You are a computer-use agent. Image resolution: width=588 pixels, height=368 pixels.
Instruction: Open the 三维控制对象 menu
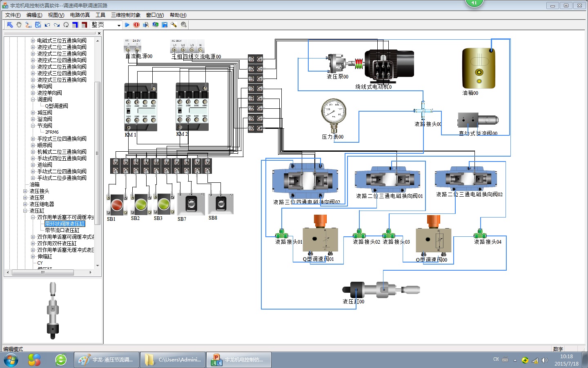(x=126, y=15)
